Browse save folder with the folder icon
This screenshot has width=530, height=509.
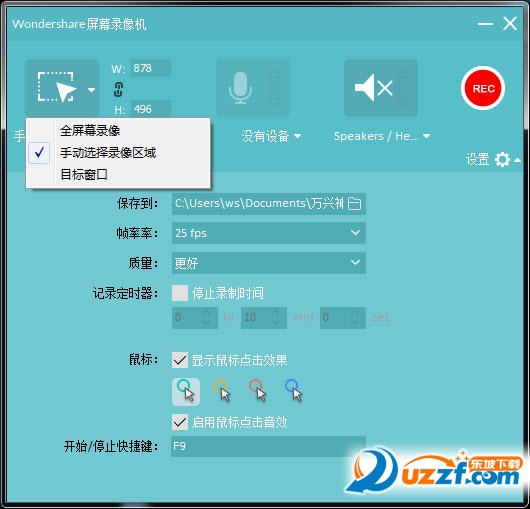[354, 203]
